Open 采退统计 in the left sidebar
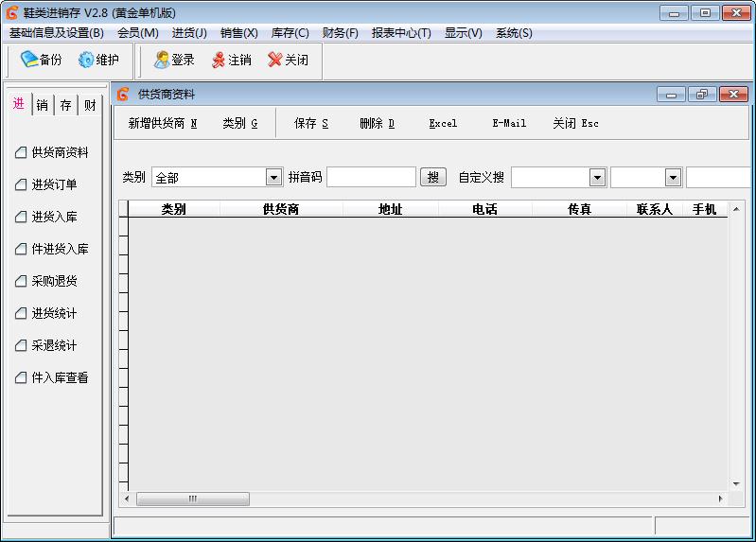The image size is (756, 542). [x=45, y=345]
